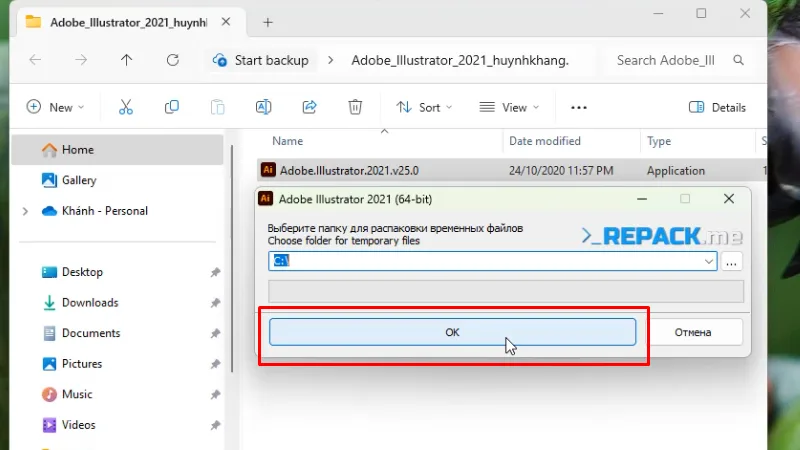The height and width of the screenshot is (450, 800).
Task: Select Downloads in the navigation pane
Action: point(89,302)
